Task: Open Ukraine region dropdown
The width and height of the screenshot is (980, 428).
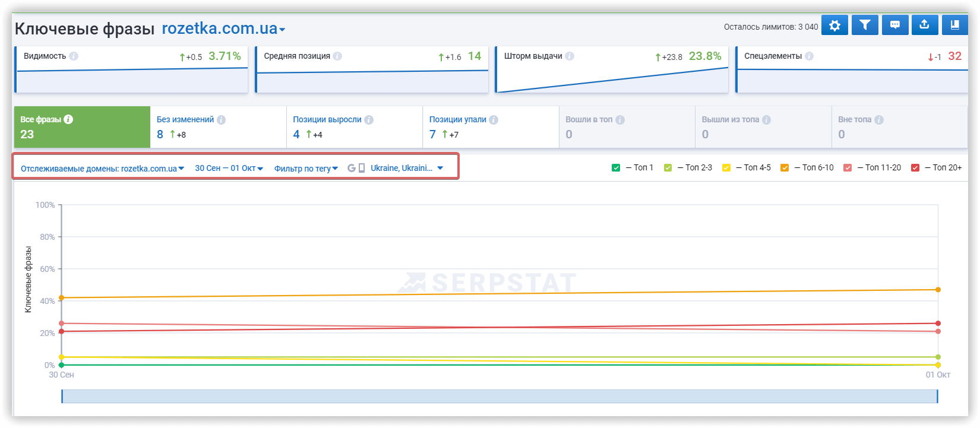Action: click(407, 168)
